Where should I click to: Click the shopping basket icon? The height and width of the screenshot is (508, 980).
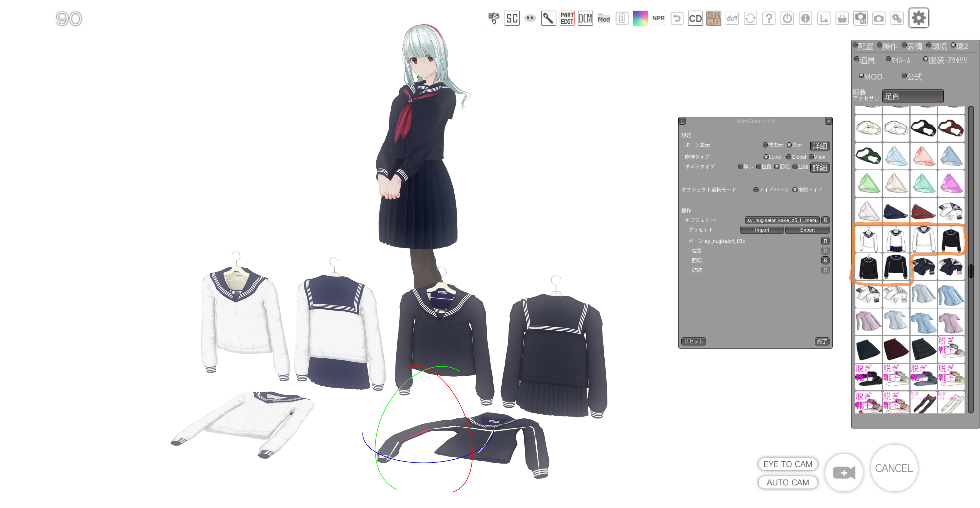point(842,18)
